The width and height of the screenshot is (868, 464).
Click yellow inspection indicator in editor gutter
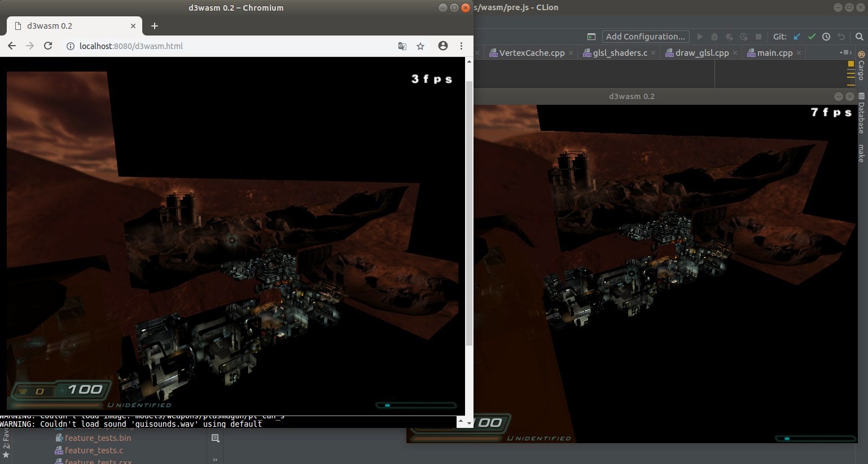coord(851,64)
